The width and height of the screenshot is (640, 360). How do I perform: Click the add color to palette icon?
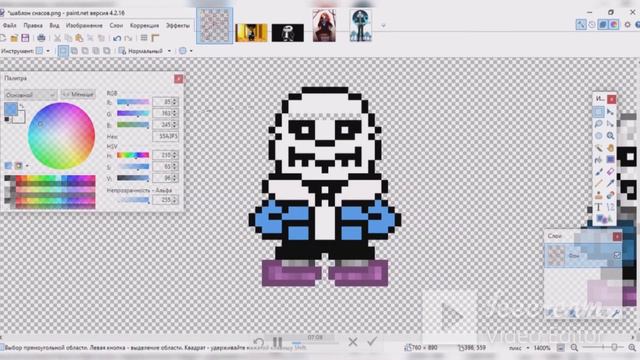coord(8,165)
